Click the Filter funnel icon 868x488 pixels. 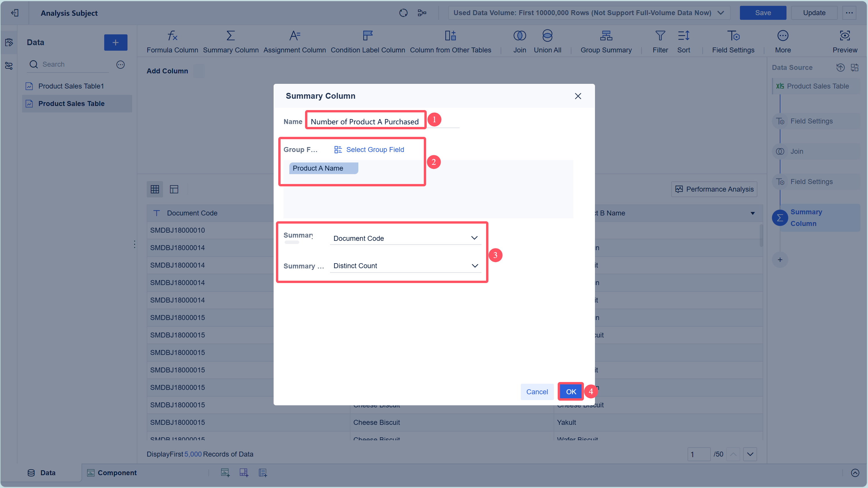660,36
